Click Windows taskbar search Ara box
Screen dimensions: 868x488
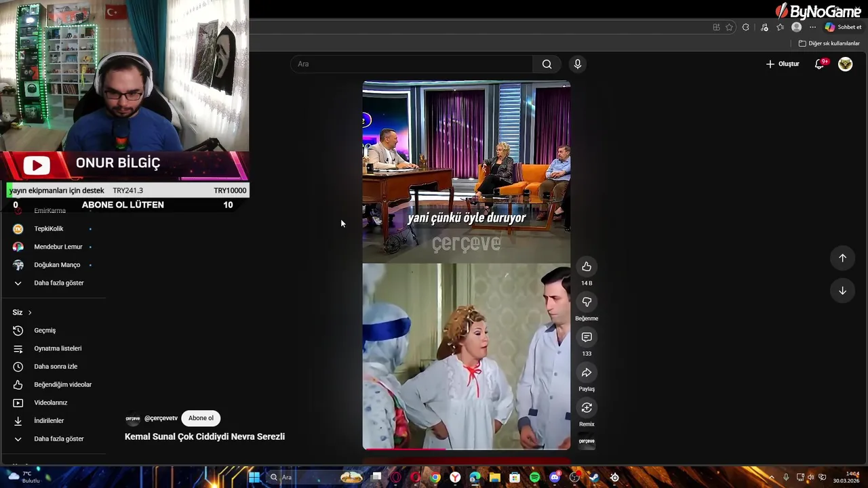[315, 477]
